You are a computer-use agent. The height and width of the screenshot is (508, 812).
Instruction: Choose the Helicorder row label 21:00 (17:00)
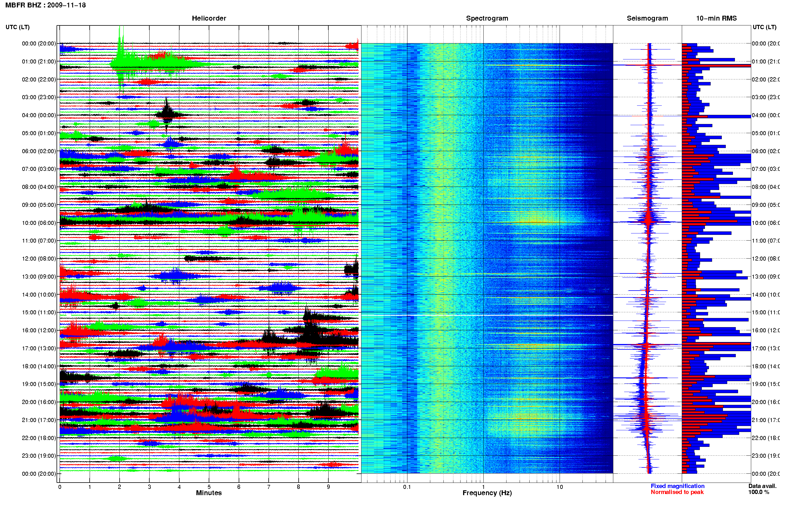[x=39, y=420]
